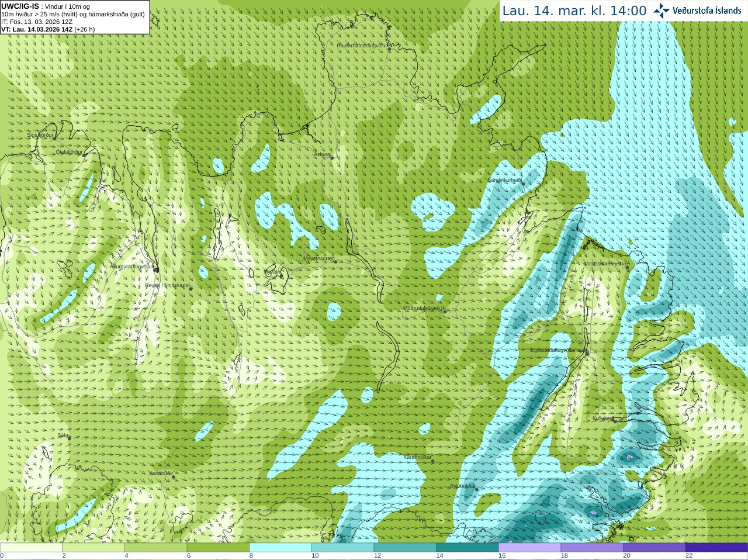Image resolution: width=748 pixels, height=560 pixels.
Task: Click legend tick label '12'
Action: (378, 556)
